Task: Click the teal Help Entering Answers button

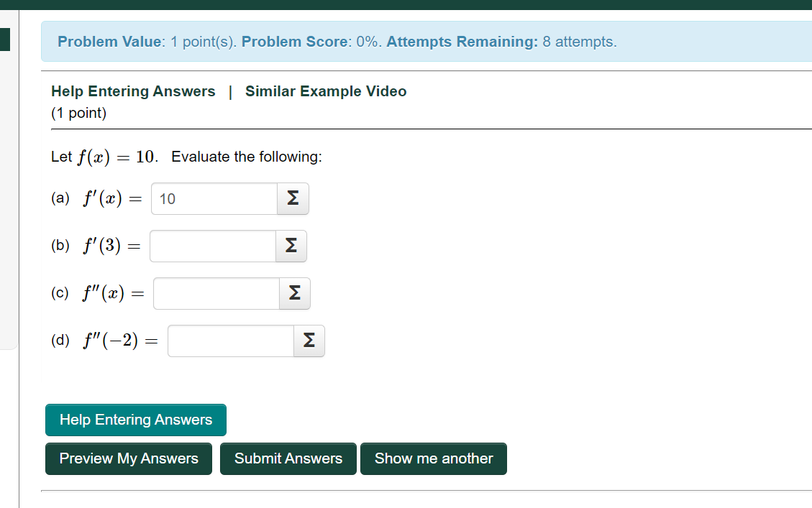Action: click(x=135, y=420)
